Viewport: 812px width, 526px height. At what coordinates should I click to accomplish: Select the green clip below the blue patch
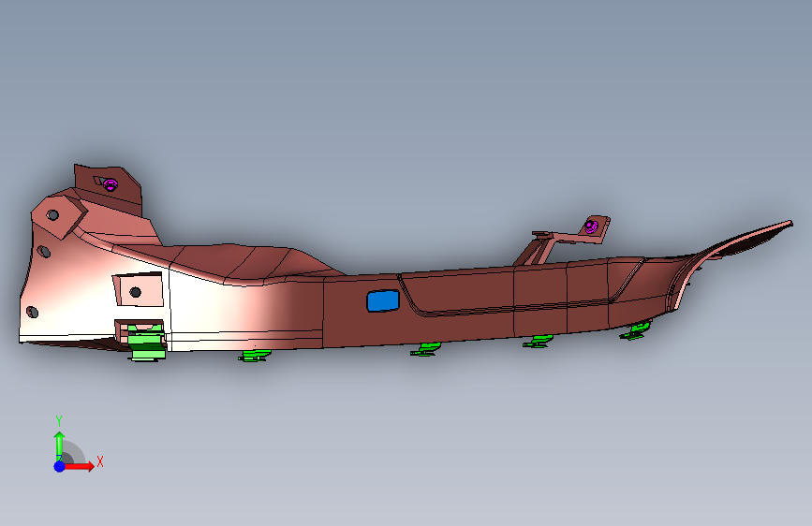(x=426, y=349)
